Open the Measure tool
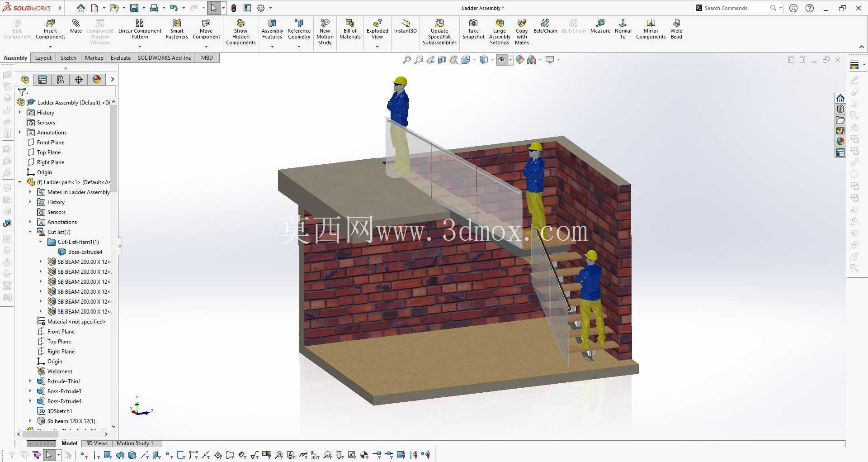 click(x=600, y=26)
